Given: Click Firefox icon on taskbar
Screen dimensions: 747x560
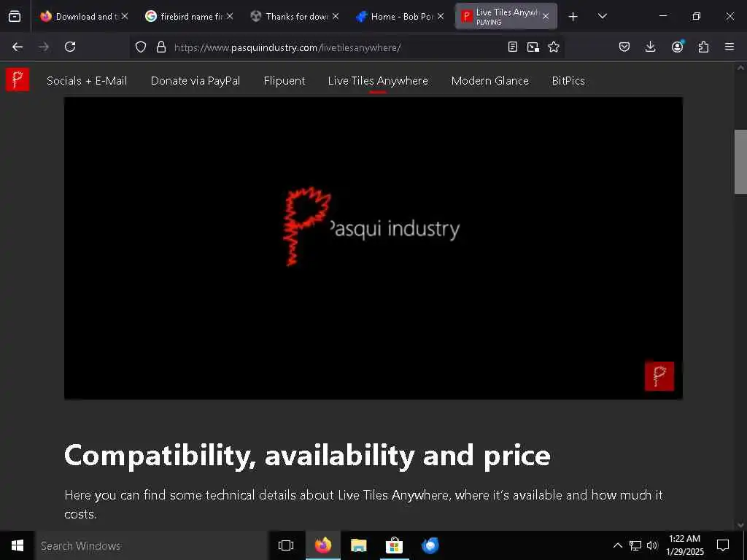Looking at the screenshot, I should tap(323, 545).
